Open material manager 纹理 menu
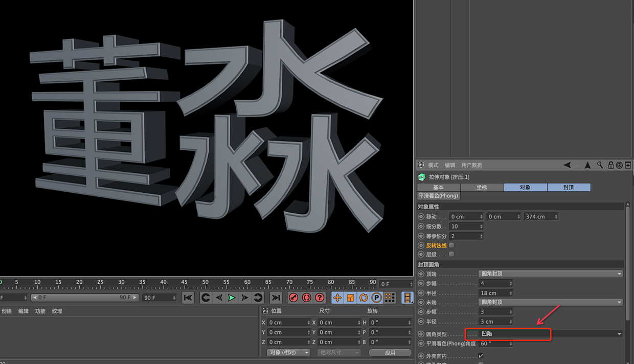This screenshot has width=634, height=364. coord(57,311)
